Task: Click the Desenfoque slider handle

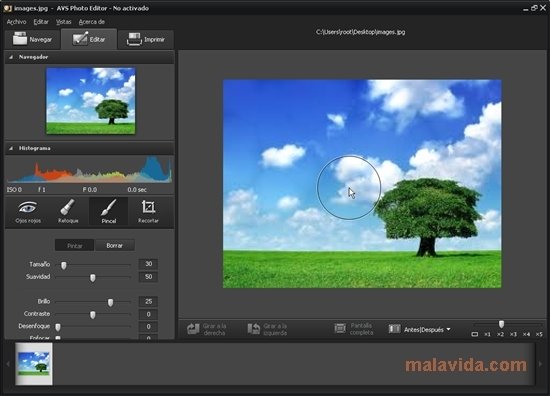Action: pyautogui.click(x=58, y=327)
